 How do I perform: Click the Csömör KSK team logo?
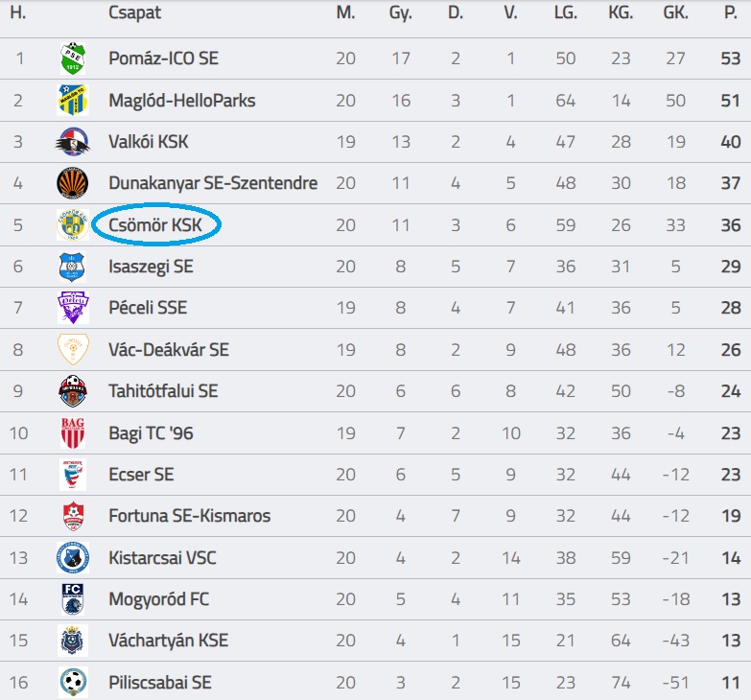[x=73, y=225]
